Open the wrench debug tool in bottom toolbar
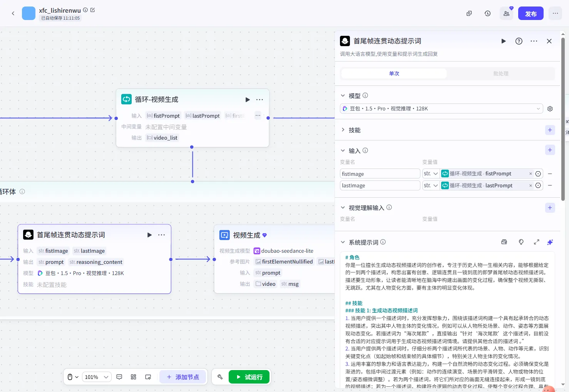This screenshot has height=392, width=569. [x=220, y=377]
